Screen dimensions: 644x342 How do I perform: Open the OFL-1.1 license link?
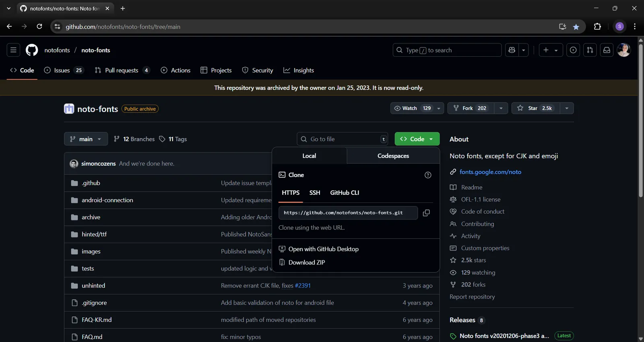coord(481,200)
